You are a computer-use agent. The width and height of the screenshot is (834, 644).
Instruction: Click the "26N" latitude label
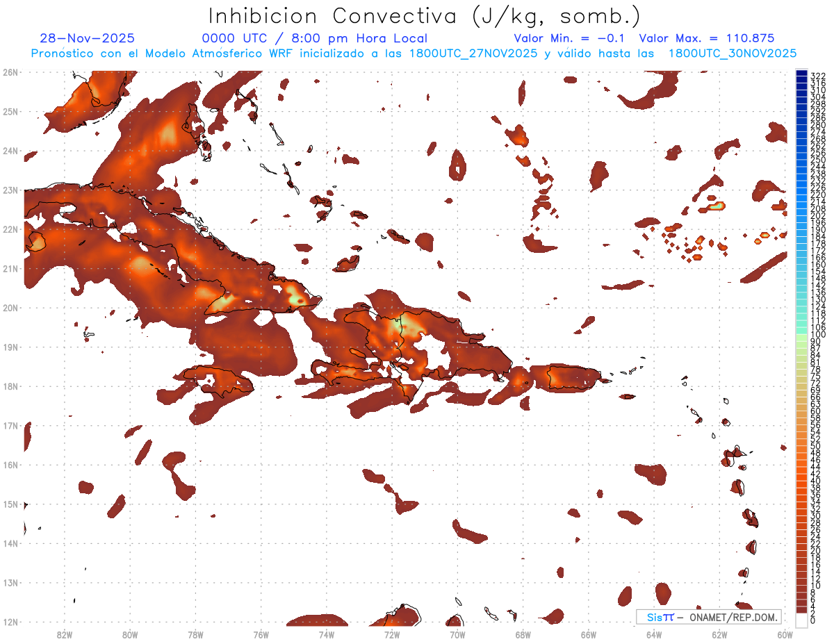point(10,72)
